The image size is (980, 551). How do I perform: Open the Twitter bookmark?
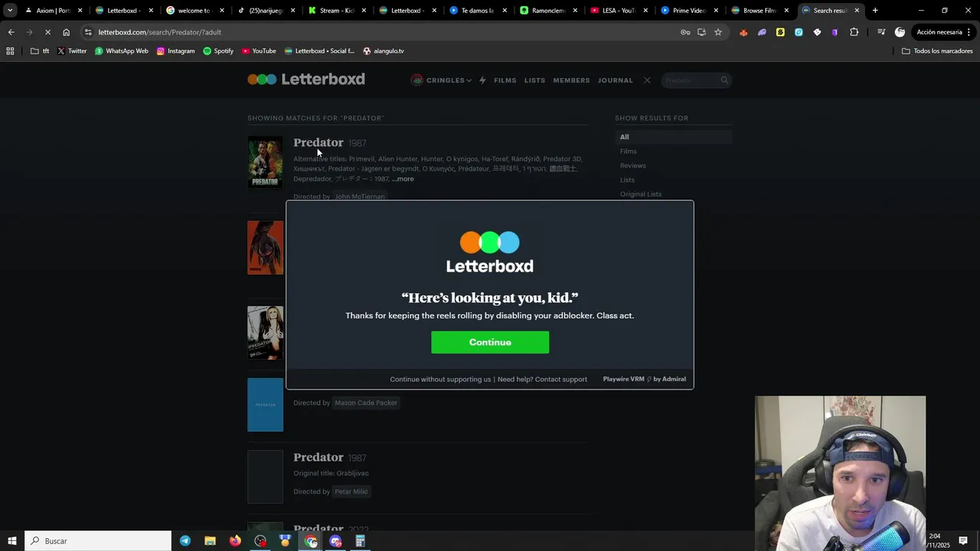click(72, 51)
